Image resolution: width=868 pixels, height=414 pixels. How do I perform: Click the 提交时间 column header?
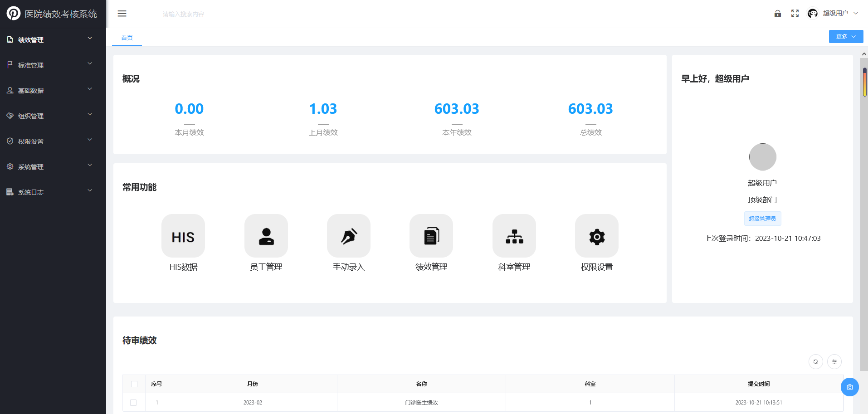coord(759,384)
